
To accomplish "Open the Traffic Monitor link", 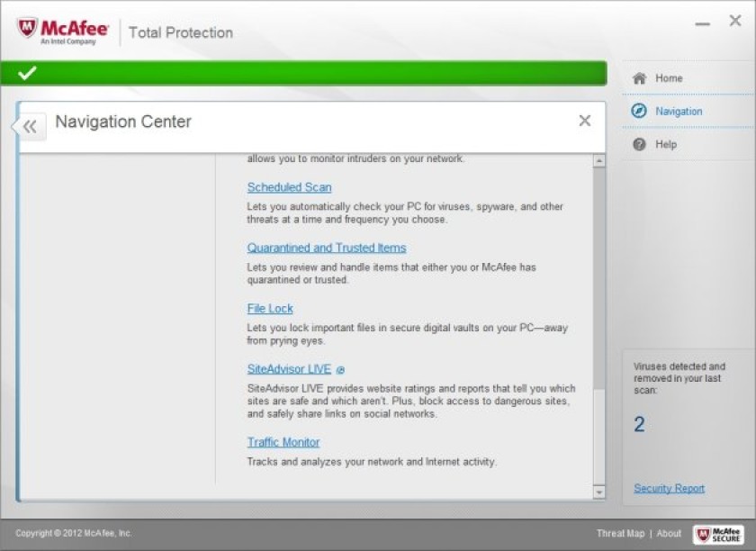I will [283, 442].
